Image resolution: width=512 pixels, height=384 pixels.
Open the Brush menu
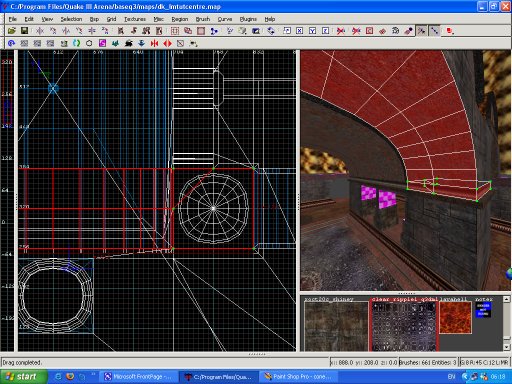203,19
